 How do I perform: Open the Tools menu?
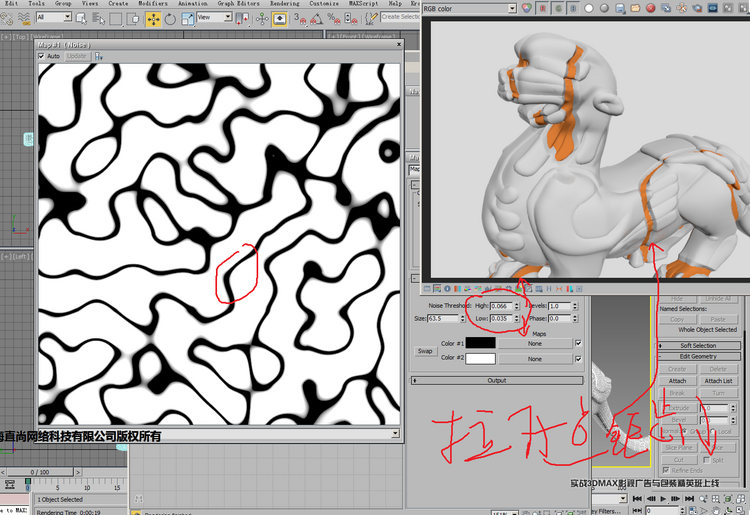36,3
